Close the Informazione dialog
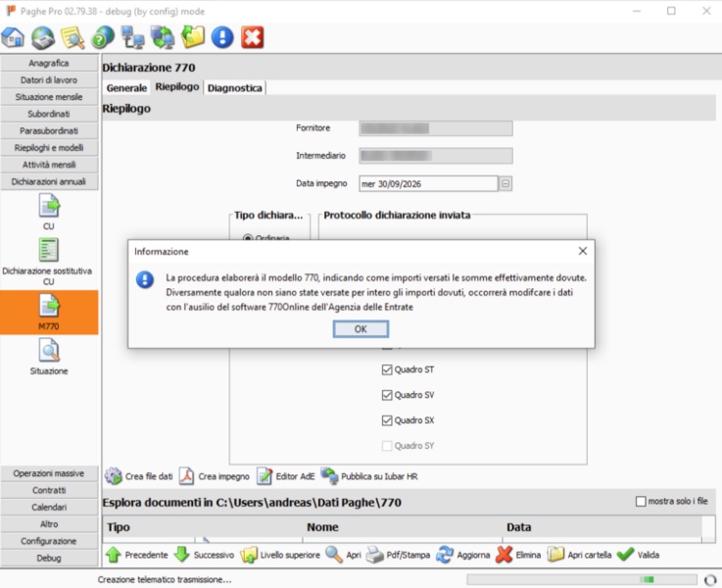Image resolution: width=722 pixels, height=588 pixels. (x=583, y=251)
